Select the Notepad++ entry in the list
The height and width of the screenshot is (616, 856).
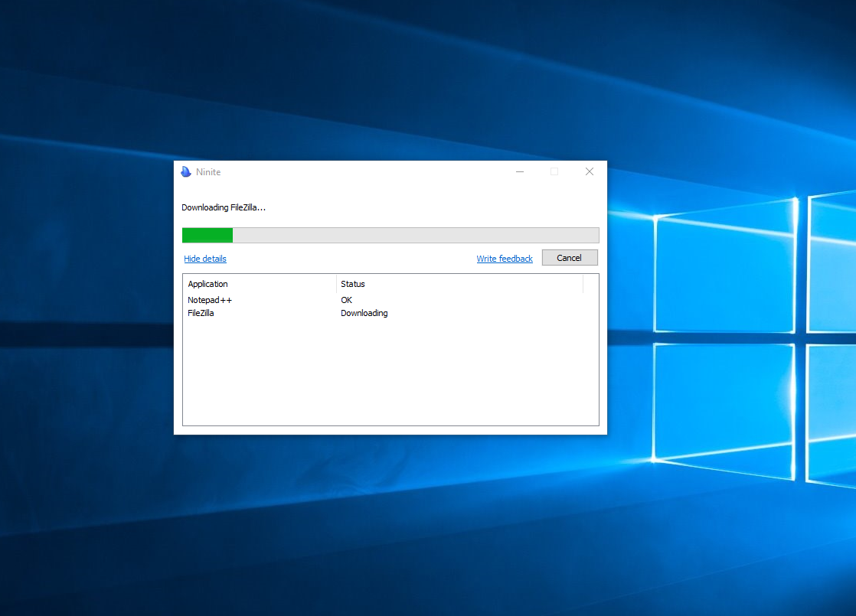pos(210,299)
